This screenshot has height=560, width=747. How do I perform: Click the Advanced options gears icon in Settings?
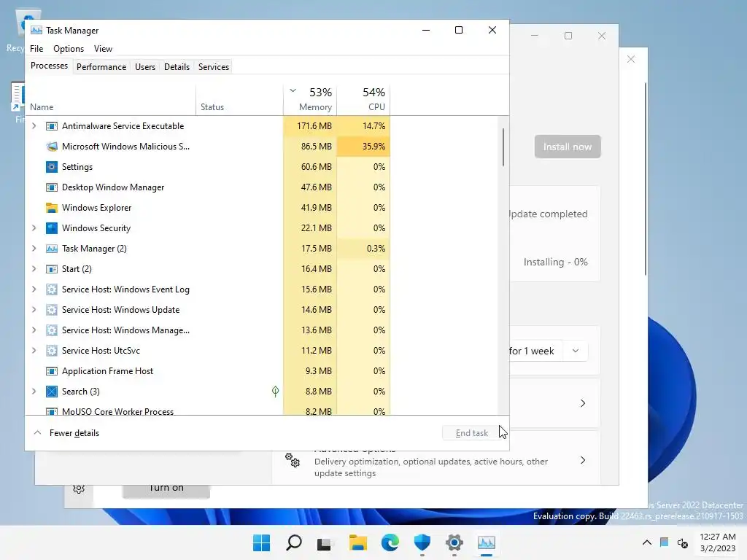[x=293, y=460]
